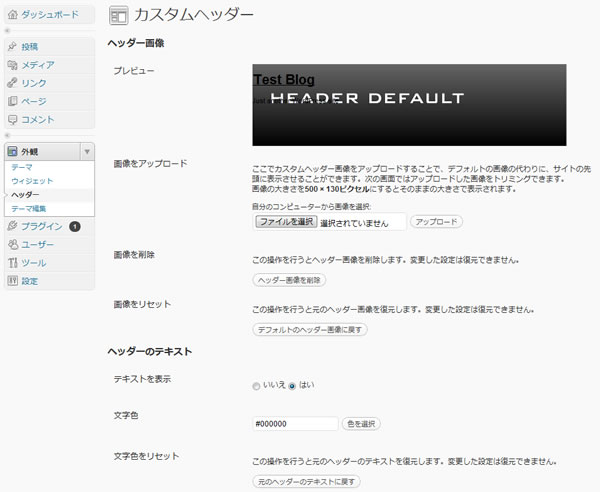
Task: Open the ダッシュボード menu
Action: pyautogui.click(x=50, y=15)
